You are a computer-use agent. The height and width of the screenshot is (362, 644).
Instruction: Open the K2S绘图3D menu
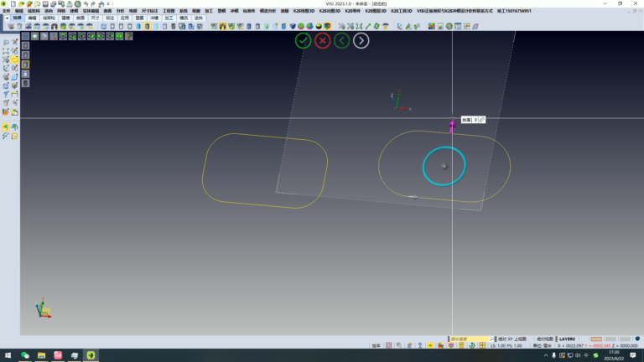coord(304,11)
